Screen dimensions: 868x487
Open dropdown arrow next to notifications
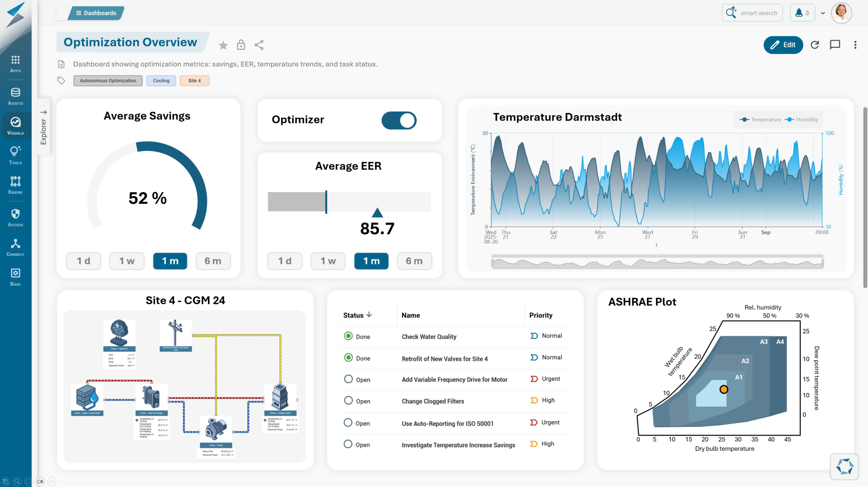pos(823,13)
